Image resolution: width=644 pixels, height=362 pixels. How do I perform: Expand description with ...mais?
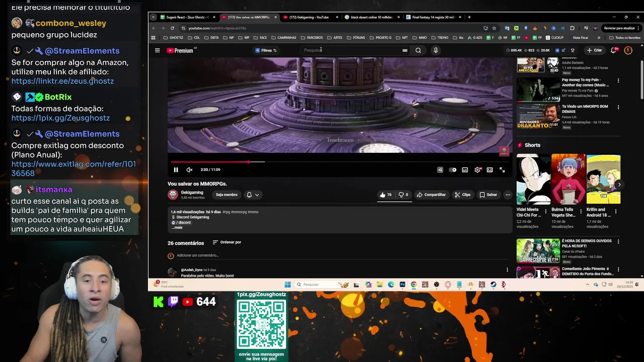(177, 228)
